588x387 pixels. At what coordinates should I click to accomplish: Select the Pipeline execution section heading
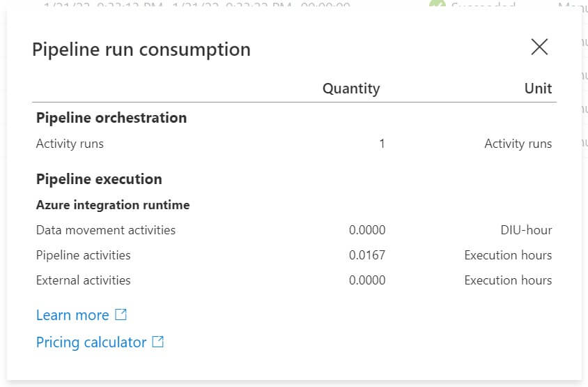[x=99, y=179]
